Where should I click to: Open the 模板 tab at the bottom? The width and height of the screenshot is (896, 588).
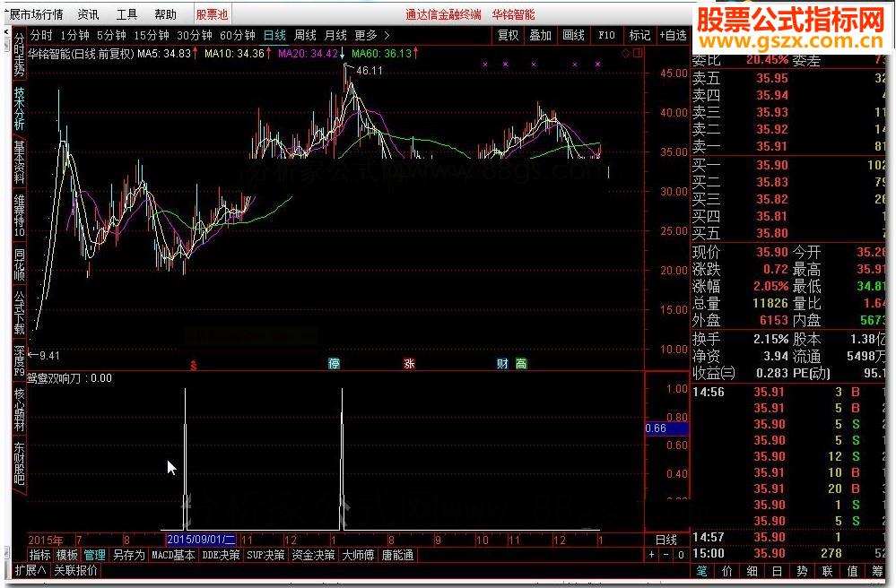(67, 555)
